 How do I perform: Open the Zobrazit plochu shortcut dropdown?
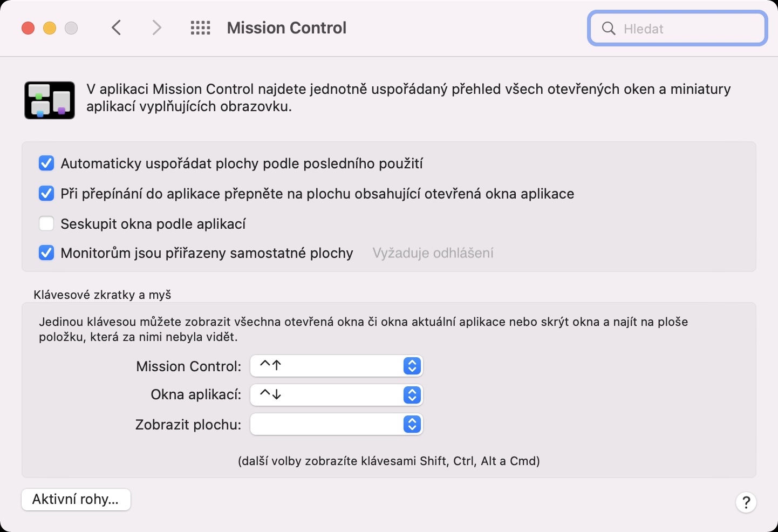(x=336, y=425)
